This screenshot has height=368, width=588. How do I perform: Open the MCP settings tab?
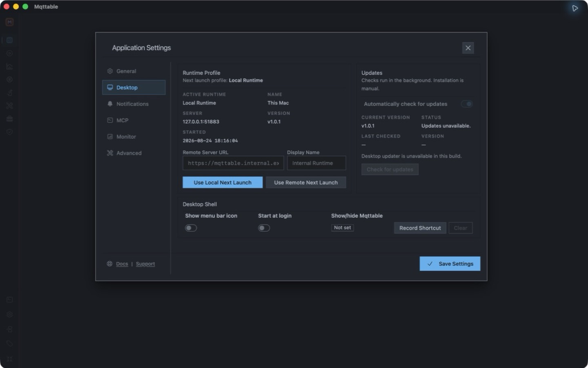(x=134, y=120)
